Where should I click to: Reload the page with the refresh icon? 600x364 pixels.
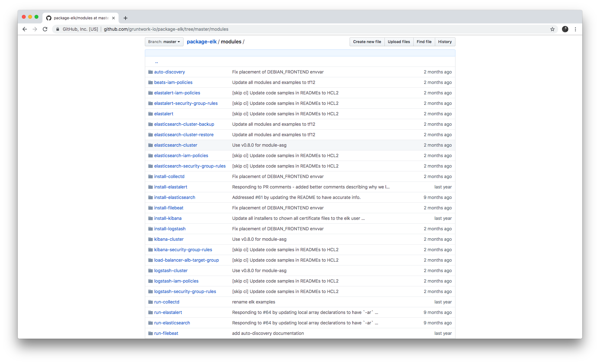tap(45, 29)
